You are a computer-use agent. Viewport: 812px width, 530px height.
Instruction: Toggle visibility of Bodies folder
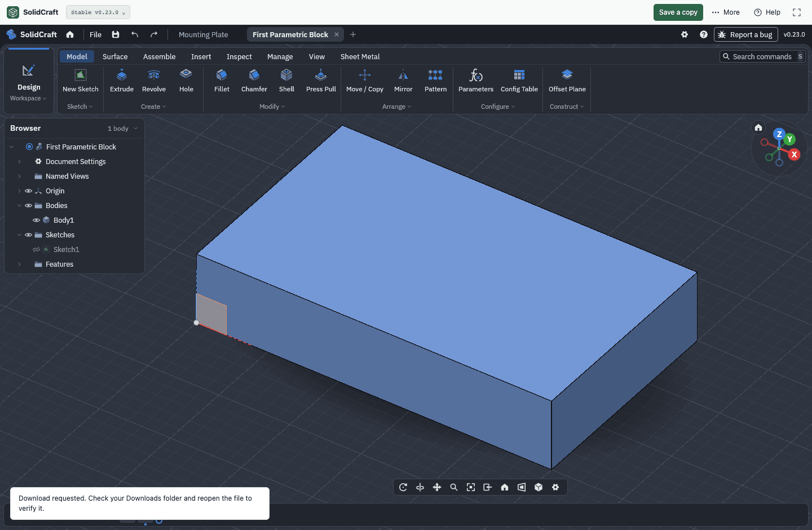28,206
